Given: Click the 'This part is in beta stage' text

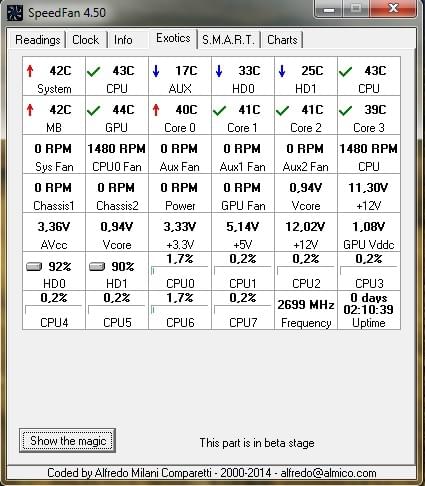Looking at the screenshot, I should pyautogui.click(x=257, y=443).
